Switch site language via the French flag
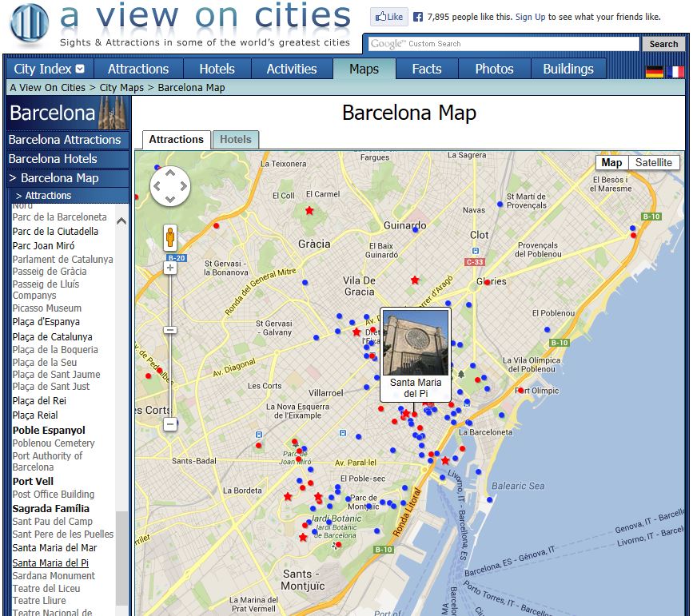Screen dimensions: 693x616 [675, 71]
